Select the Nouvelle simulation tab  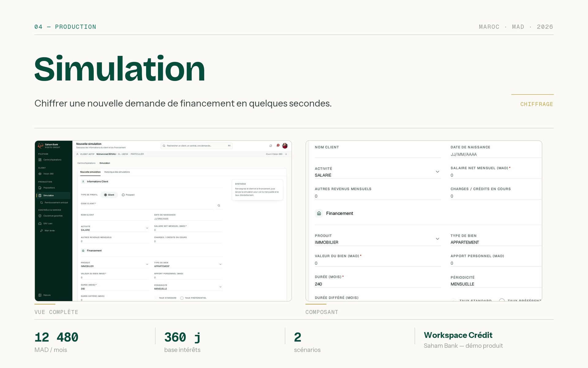coord(90,172)
